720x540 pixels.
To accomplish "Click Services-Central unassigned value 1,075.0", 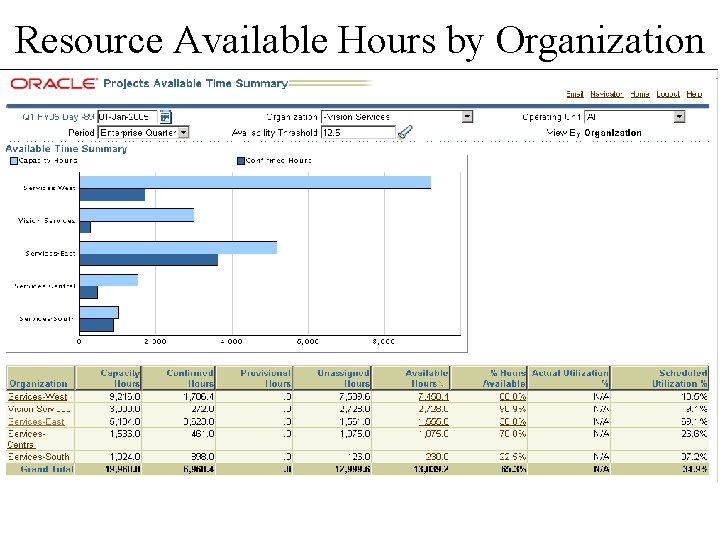I will [x=355, y=433].
